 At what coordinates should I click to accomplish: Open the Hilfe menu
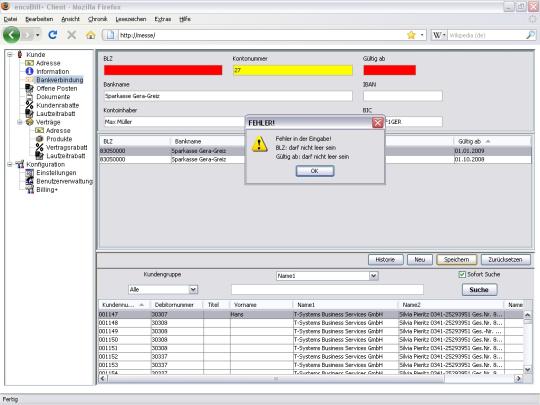point(185,19)
